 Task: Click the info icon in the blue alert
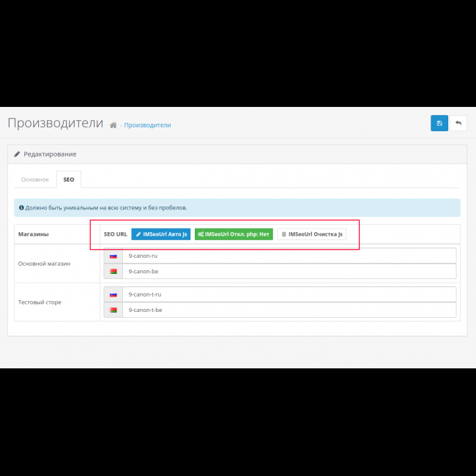[21, 207]
